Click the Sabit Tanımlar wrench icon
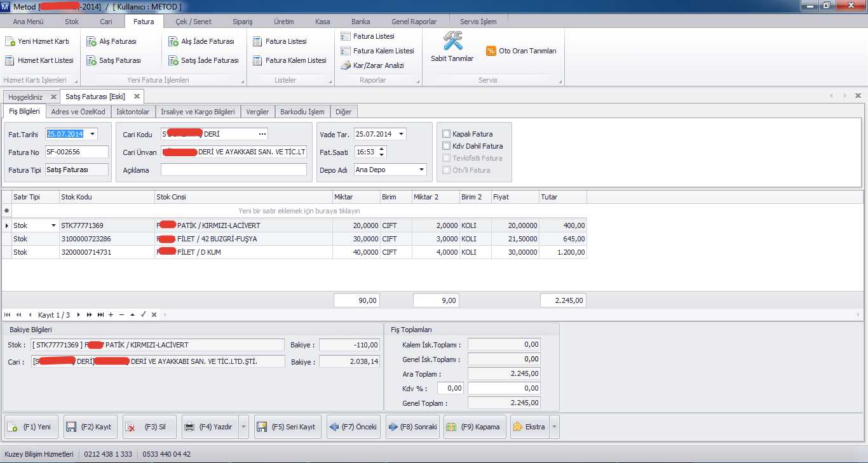This screenshot has height=463, width=868. [x=452, y=42]
